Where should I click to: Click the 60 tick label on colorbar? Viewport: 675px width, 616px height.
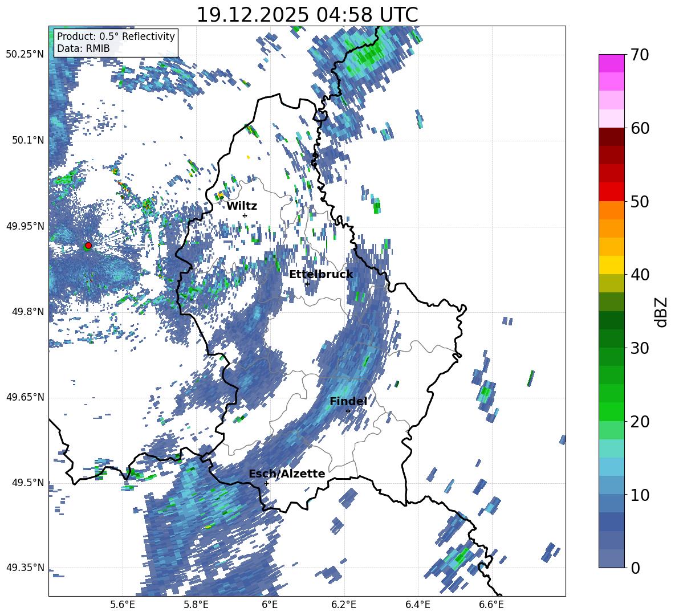(640, 128)
